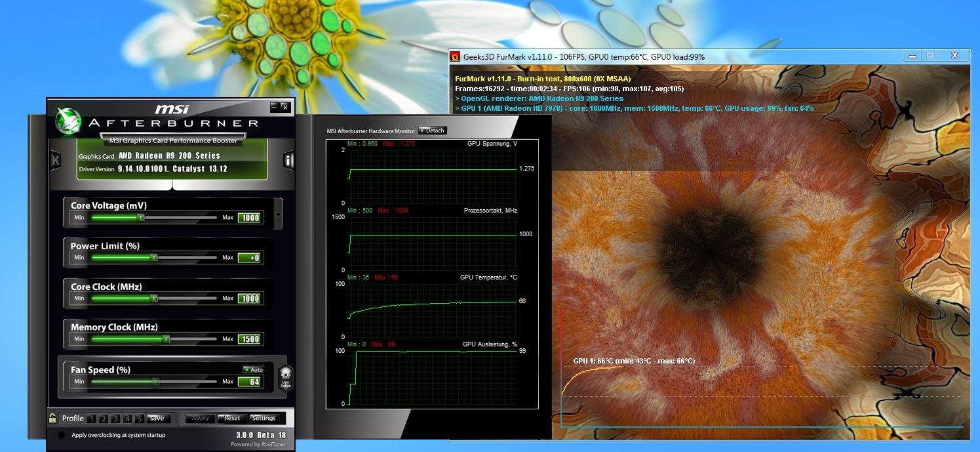Click the GPU 1 AMD Radeon HD 7970 line

(x=634, y=108)
